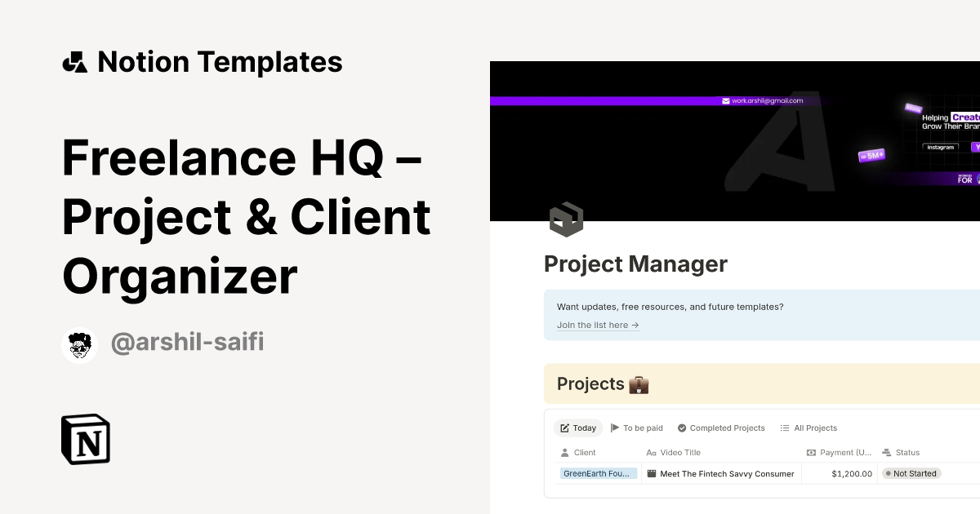Click the arshil-saifi avatar picture
Image resolution: width=980 pixels, height=514 pixels.
coord(79,343)
